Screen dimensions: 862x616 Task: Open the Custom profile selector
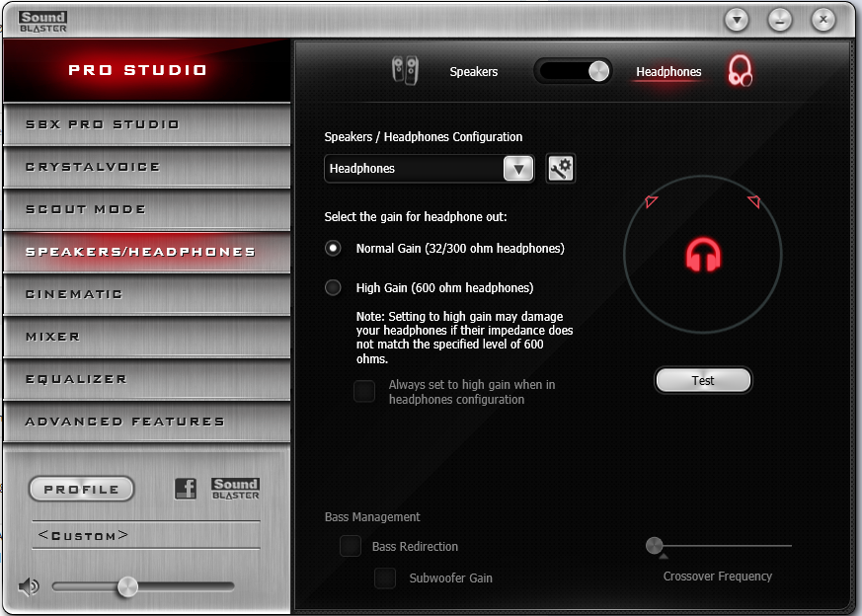(x=146, y=535)
